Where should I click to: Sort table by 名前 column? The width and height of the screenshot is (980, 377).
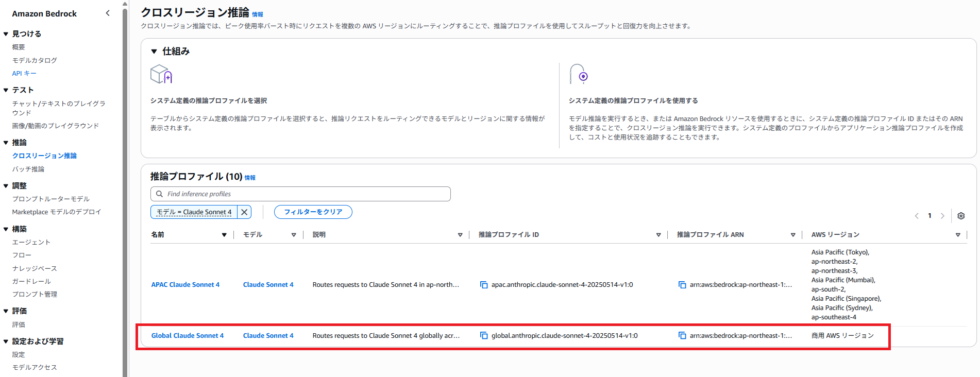[224, 235]
